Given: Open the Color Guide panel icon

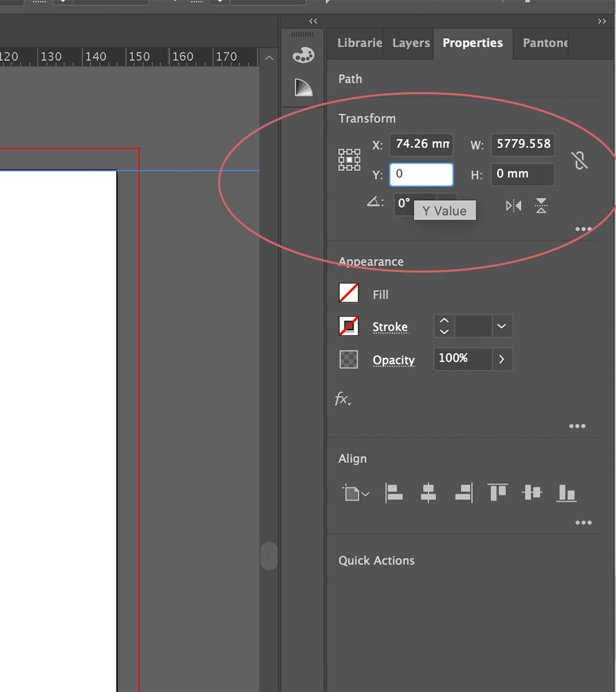Looking at the screenshot, I should click(x=304, y=87).
